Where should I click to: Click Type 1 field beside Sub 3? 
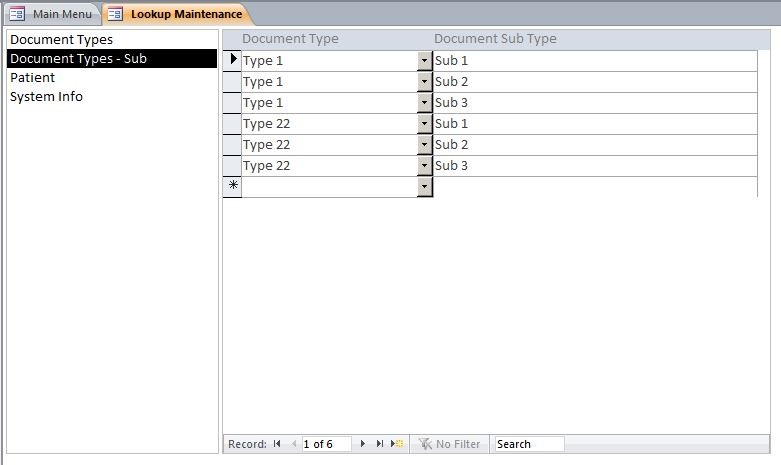(x=330, y=103)
